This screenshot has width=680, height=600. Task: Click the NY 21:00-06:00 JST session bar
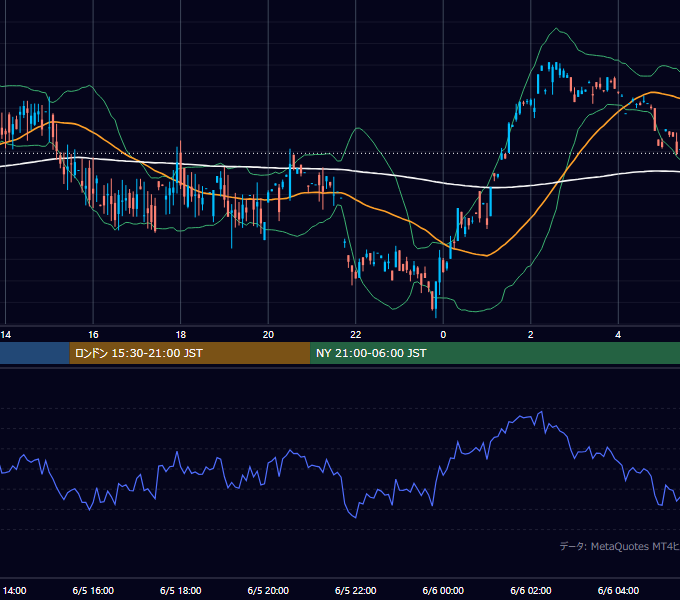(495, 353)
